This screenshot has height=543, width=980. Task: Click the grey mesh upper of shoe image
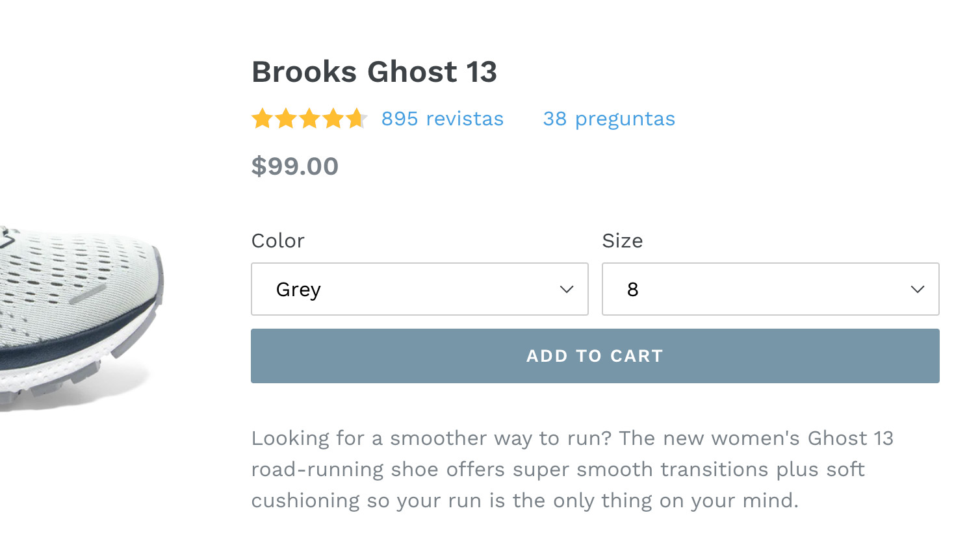click(x=65, y=273)
